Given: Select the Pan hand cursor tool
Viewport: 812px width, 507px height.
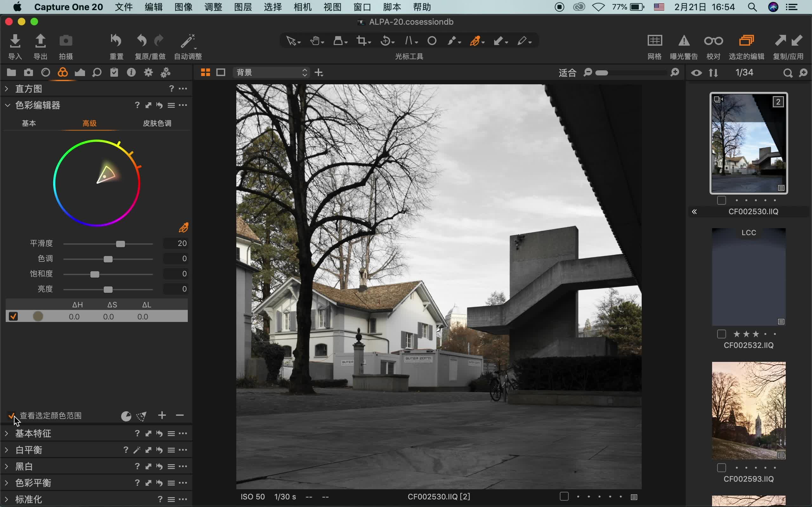Looking at the screenshot, I should point(315,41).
